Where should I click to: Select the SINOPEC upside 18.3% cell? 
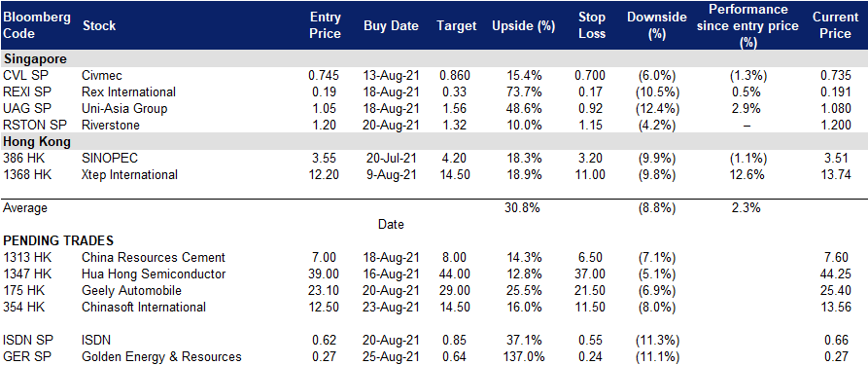524,158
